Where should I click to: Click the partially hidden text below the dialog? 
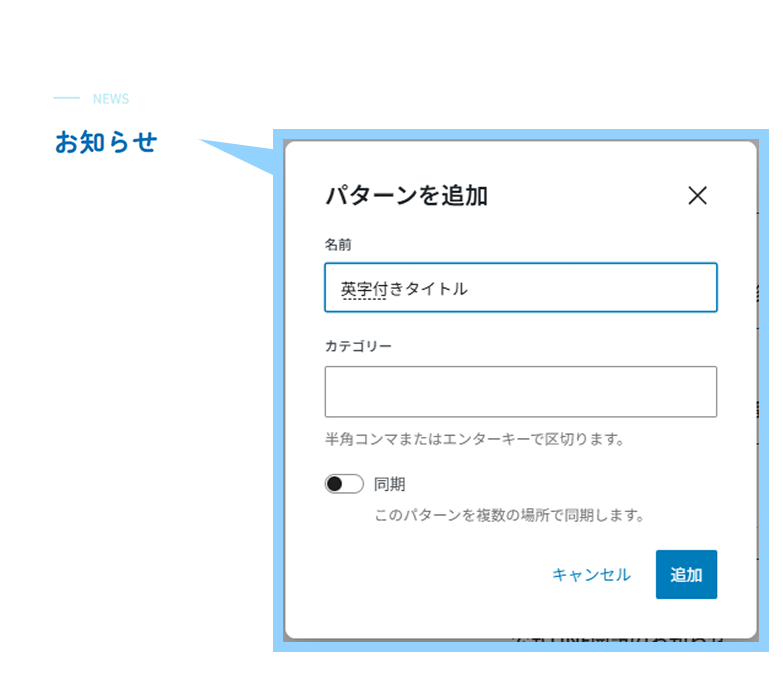click(x=618, y=640)
